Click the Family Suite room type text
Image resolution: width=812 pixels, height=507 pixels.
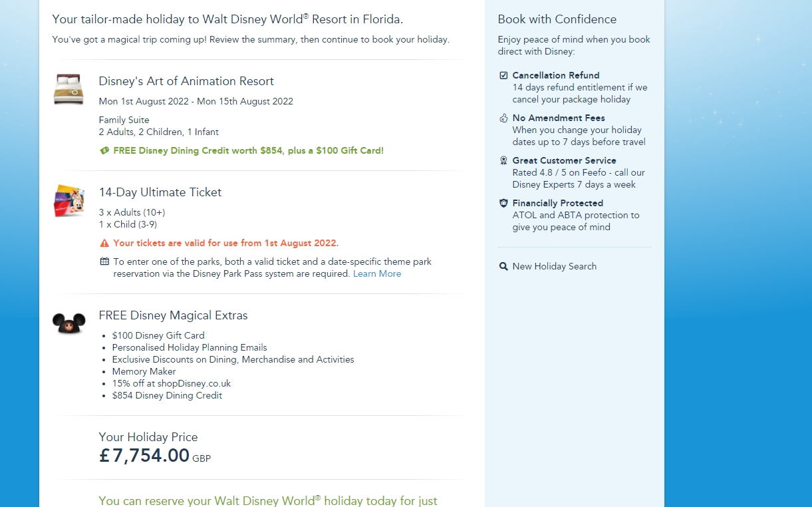pos(124,120)
